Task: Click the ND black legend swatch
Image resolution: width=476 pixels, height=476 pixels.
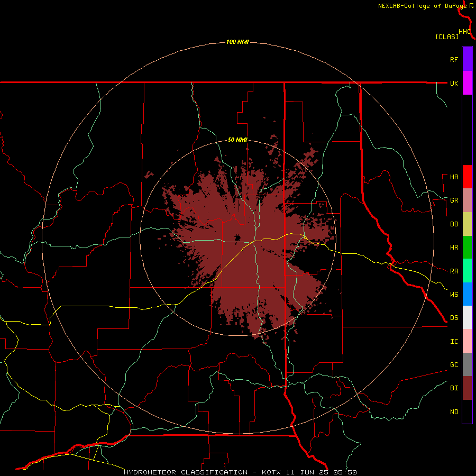Action: click(467, 411)
